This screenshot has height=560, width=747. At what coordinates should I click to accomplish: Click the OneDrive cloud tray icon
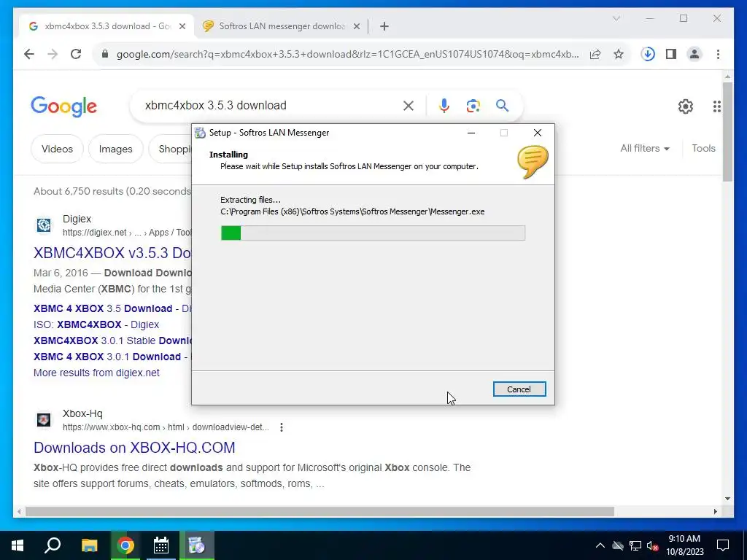pyautogui.click(x=618, y=545)
